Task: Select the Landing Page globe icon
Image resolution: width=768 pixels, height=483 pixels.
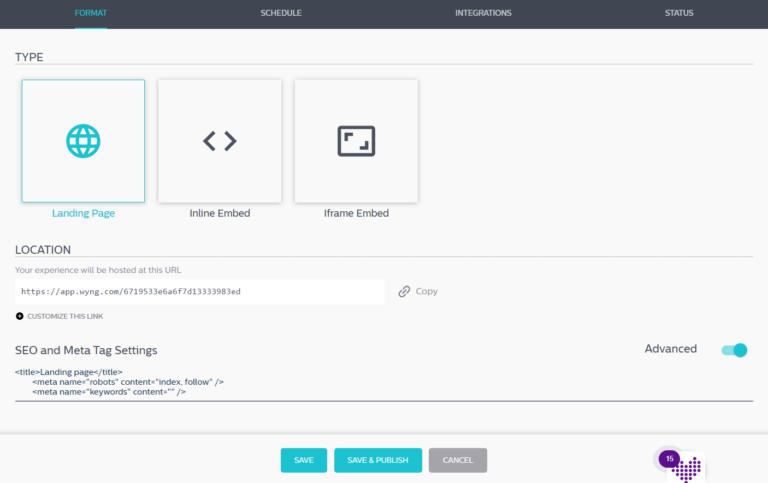Action: (x=83, y=141)
